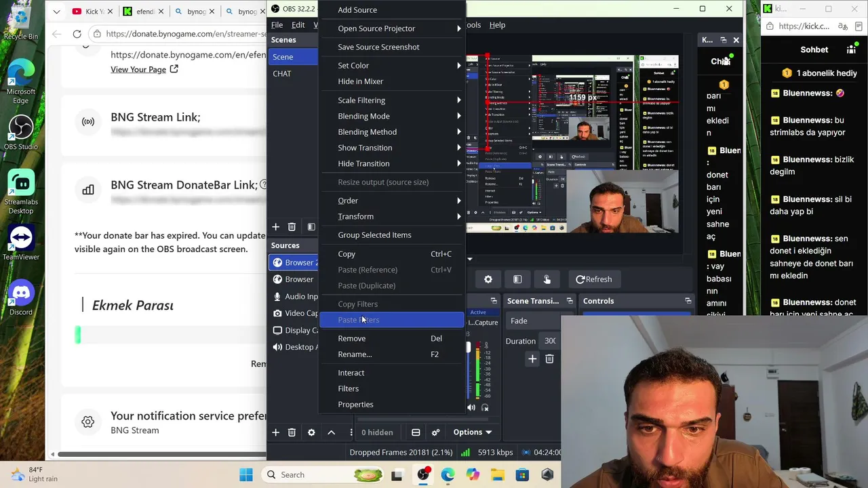Click the transition Duration field
The width and height of the screenshot is (868, 488).
pos(550,341)
